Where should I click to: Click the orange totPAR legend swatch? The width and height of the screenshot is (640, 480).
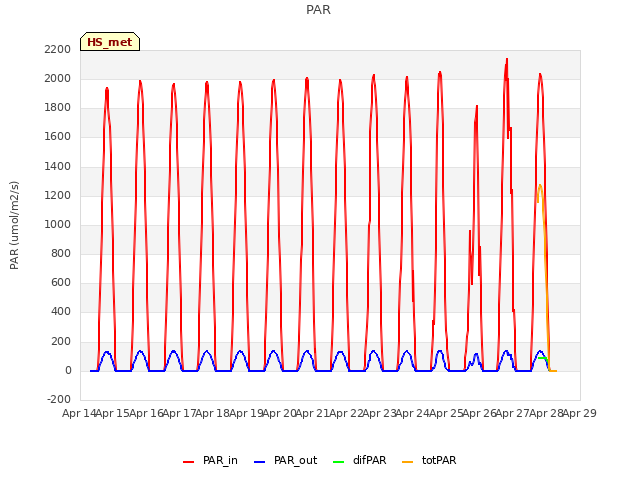pos(407,462)
